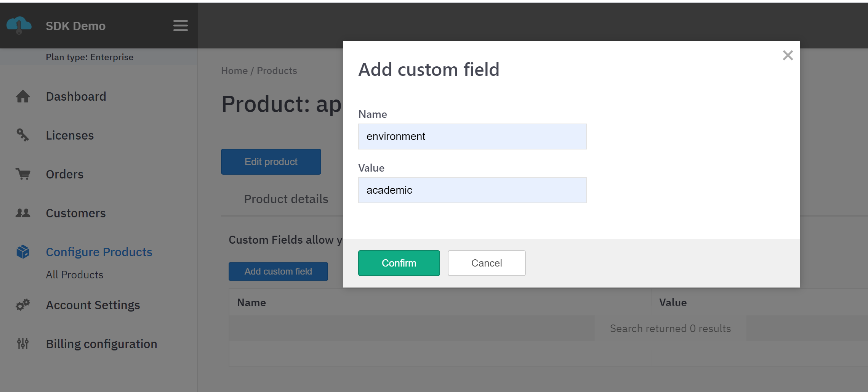Click the Configure Products box icon
This screenshot has height=392, width=868.
(x=23, y=252)
